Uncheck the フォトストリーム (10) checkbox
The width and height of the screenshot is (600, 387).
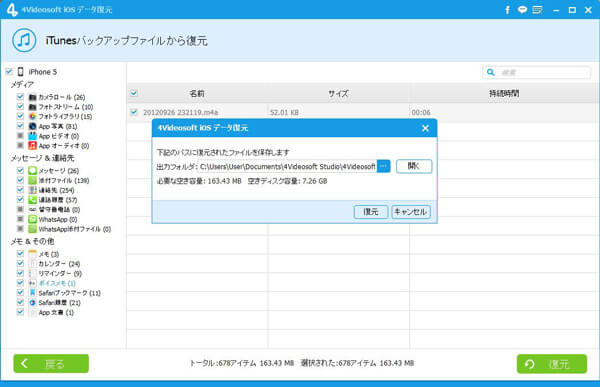coord(20,106)
